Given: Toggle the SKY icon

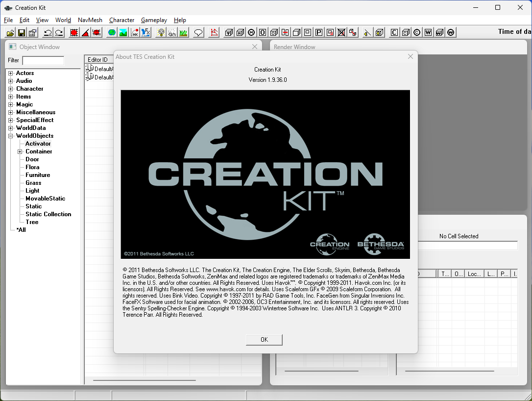Looking at the screenshot, I should [x=172, y=32].
